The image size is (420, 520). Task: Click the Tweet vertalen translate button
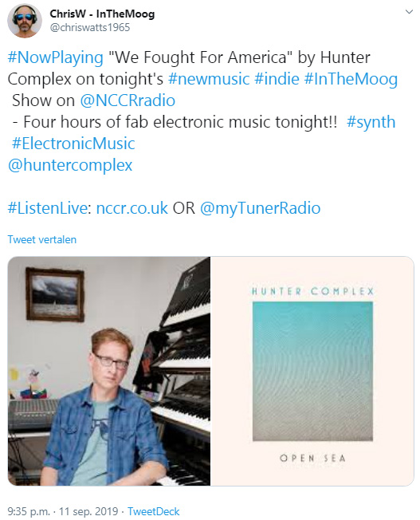[x=42, y=239]
